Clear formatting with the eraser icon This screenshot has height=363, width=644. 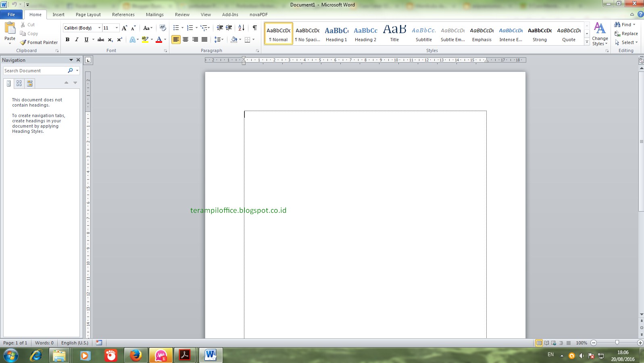tap(163, 28)
